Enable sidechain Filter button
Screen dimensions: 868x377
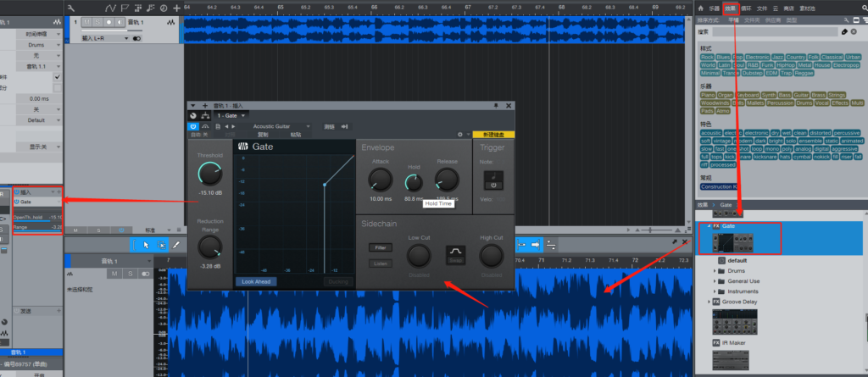pyautogui.click(x=381, y=248)
